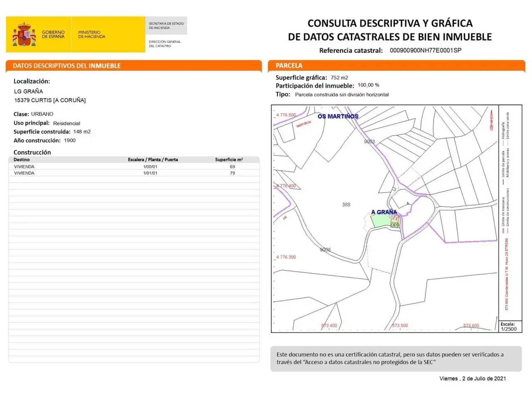Click the '4.776.300' coordinate label

[x=286, y=257]
